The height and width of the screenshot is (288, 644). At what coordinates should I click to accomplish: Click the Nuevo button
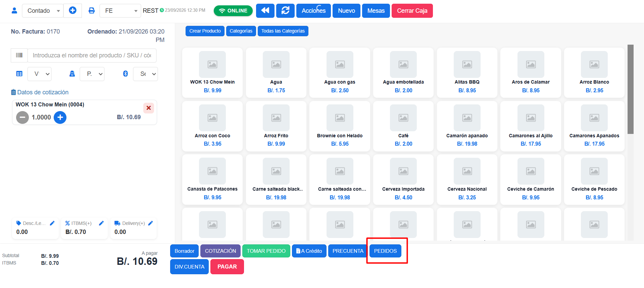(346, 11)
